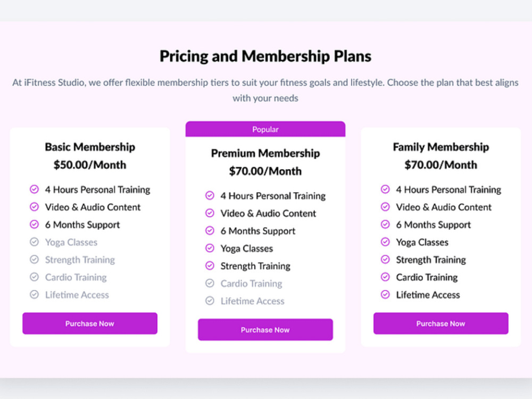Viewport: 532px width, 399px height.
Task: Click grey check icon beside Premium Cardio Training
Action: point(210,283)
